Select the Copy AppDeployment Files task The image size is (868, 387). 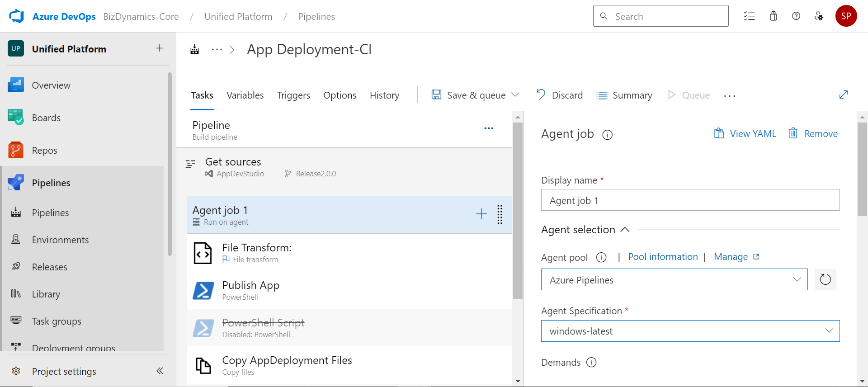349,365
